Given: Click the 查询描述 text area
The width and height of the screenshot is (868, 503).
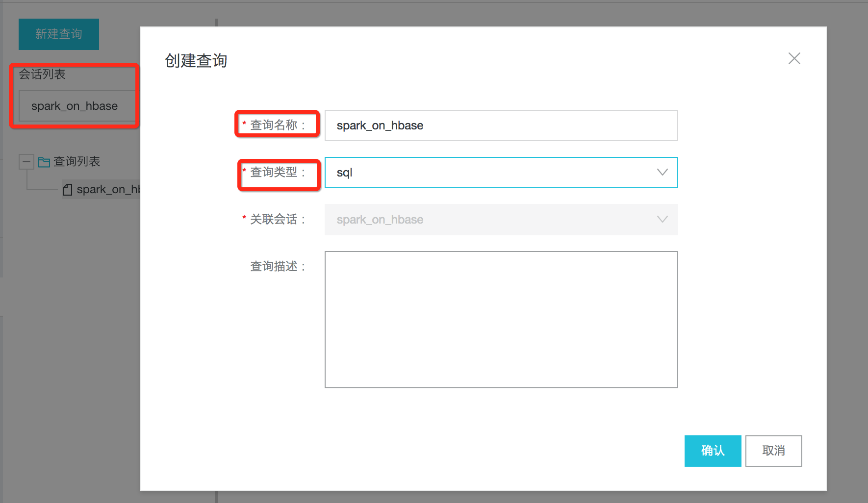Looking at the screenshot, I should coord(501,320).
